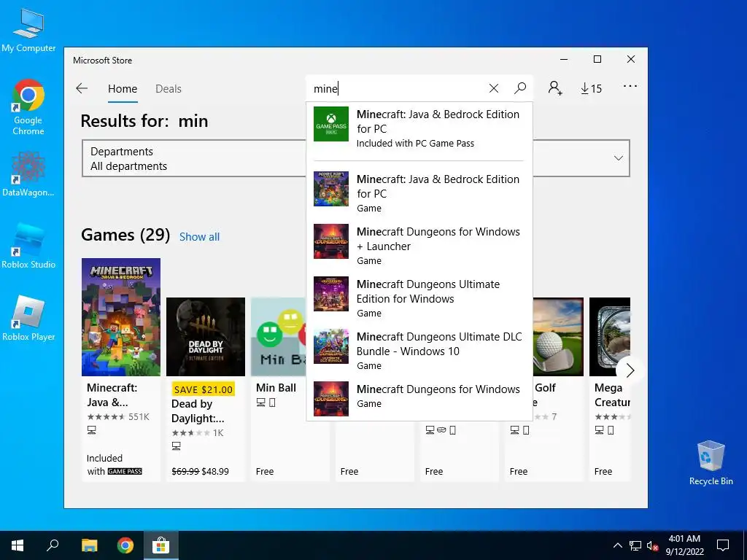Switch to the Home tab
This screenshot has width=747, height=560.
pyautogui.click(x=123, y=88)
